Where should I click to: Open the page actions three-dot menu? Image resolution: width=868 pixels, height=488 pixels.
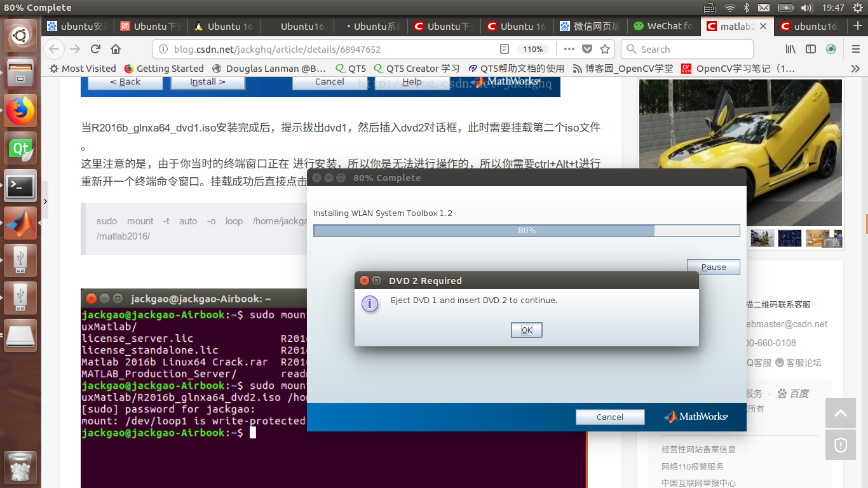[x=569, y=49]
